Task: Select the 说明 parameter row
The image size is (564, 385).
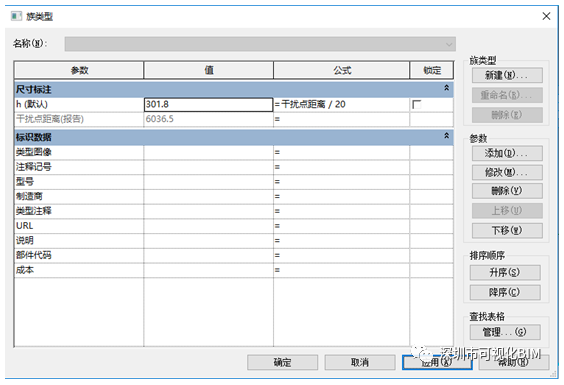Action: [234, 241]
